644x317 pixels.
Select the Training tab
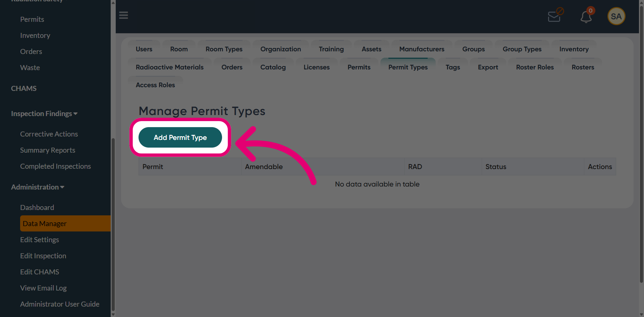tap(331, 49)
